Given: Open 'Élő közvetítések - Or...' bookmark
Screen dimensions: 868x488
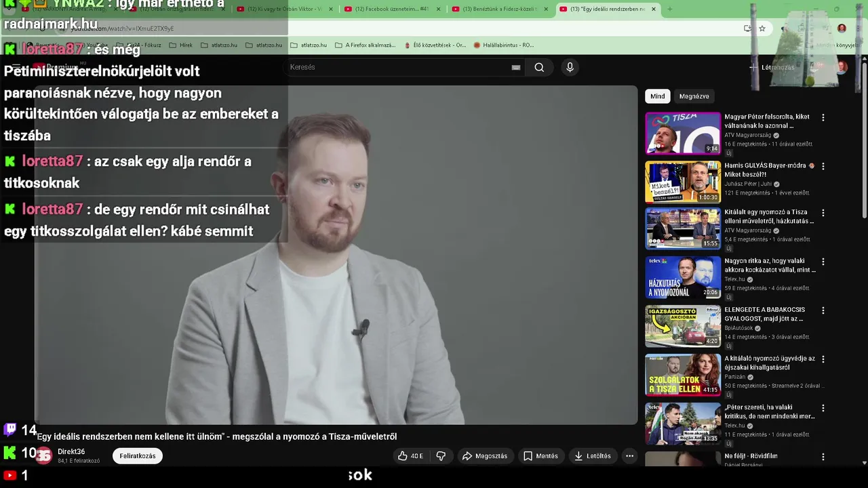Looking at the screenshot, I should [435, 45].
